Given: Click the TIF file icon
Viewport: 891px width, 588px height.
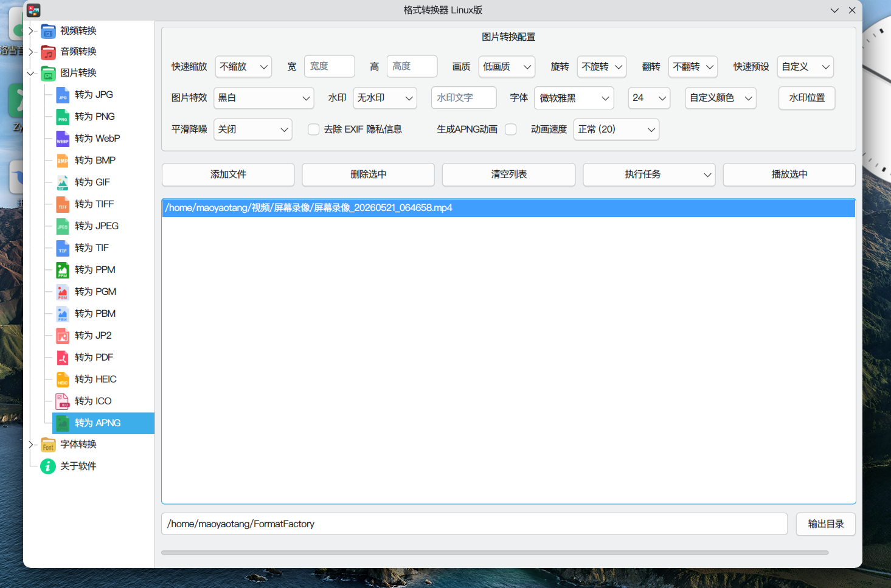Looking at the screenshot, I should click(x=63, y=249).
